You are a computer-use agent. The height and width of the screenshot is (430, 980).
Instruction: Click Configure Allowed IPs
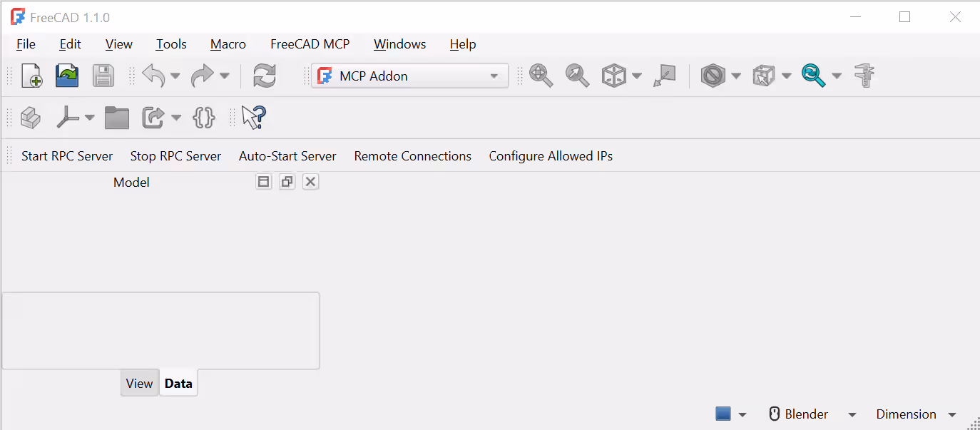tap(551, 156)
